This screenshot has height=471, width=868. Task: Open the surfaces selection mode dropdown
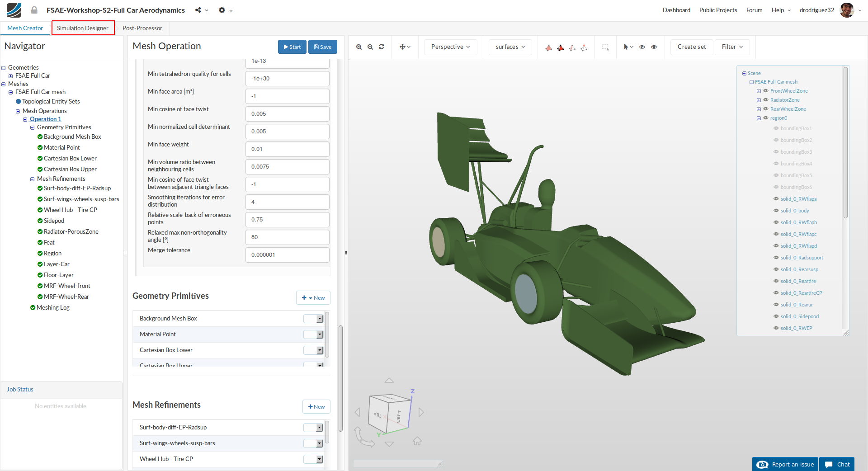tap(510, 47)
